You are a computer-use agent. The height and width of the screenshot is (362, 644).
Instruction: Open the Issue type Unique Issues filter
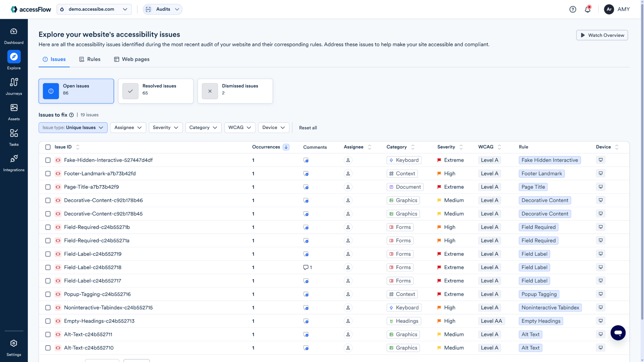[73, 128]
